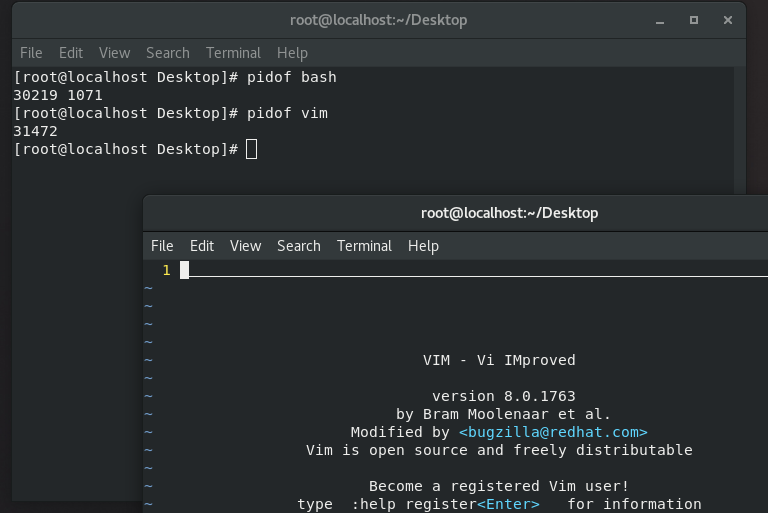Click the background terminal title bar text

(378, 20)
